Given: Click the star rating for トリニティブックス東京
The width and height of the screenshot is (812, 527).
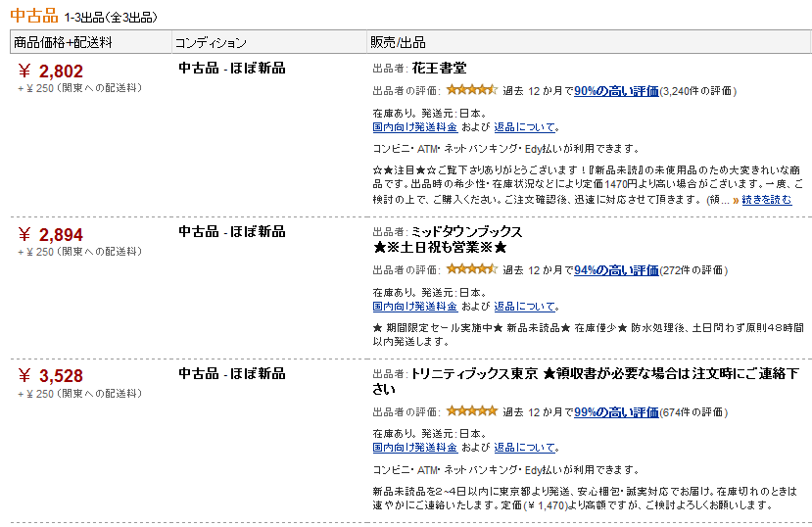Looking at the screenshot, I should [x=471, y=411].
